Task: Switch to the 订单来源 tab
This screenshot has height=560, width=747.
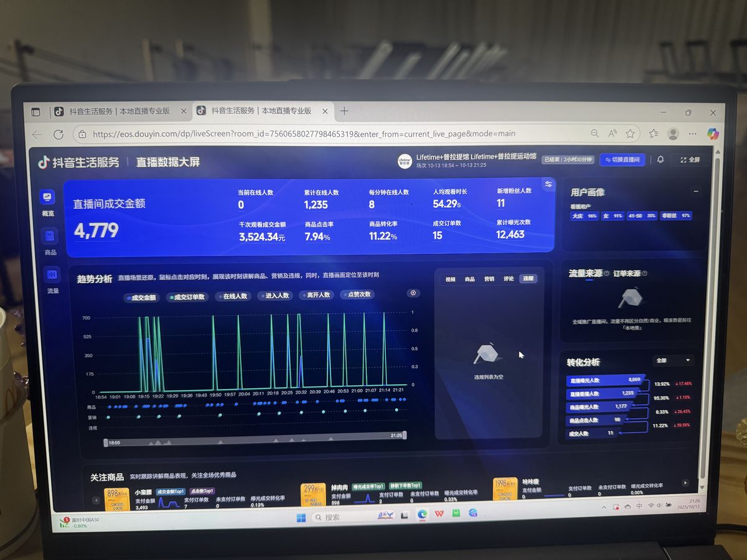Action: tap(626, 273)
